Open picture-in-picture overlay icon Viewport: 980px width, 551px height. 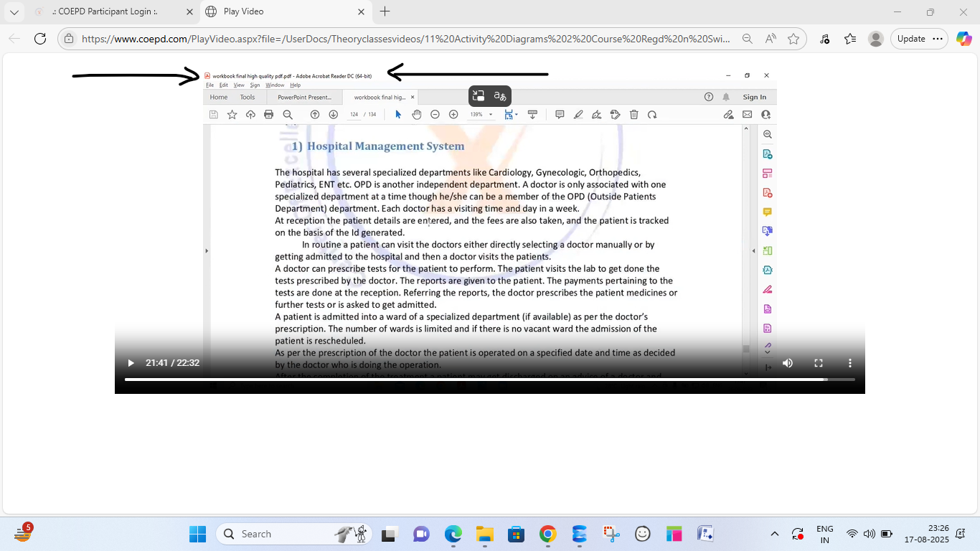[479, 96]
